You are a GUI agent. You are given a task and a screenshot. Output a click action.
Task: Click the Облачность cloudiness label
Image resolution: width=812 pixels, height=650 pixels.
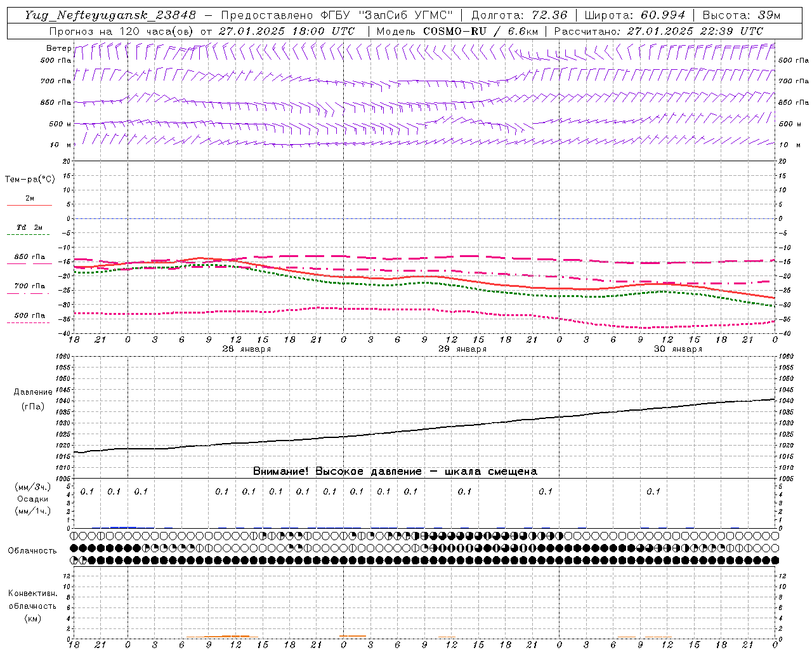click(32, 551)
